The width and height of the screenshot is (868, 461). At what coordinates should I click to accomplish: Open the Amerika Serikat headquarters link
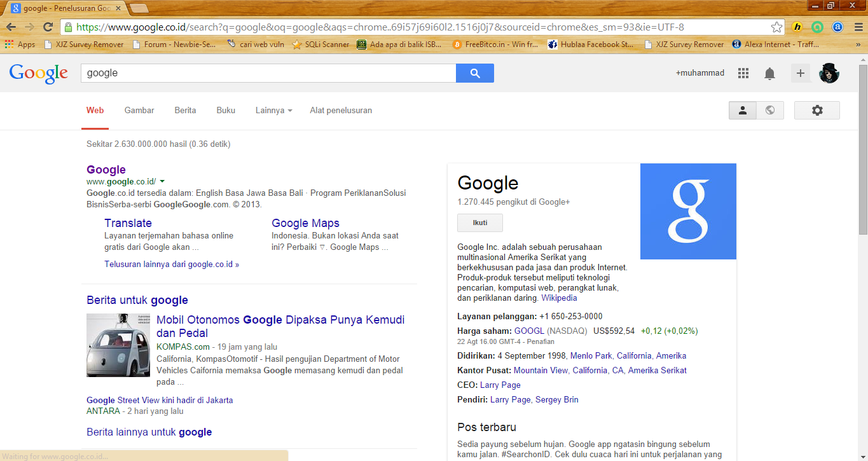(658, 370)
